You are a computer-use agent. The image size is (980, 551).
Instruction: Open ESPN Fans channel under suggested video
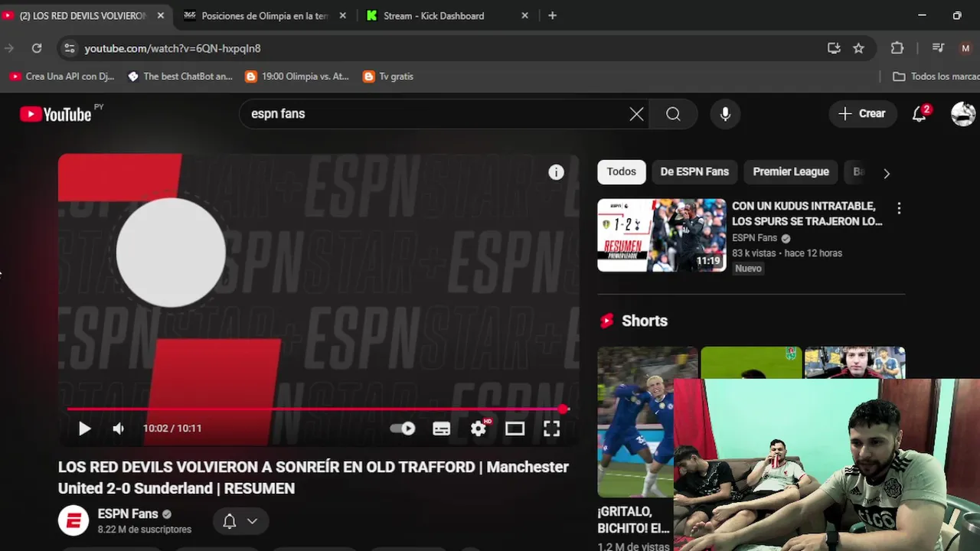click(754, 238)
